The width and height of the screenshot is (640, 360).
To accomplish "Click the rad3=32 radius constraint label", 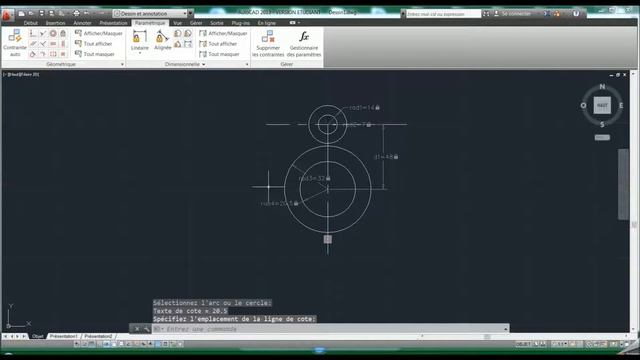I will pos(314,178).
